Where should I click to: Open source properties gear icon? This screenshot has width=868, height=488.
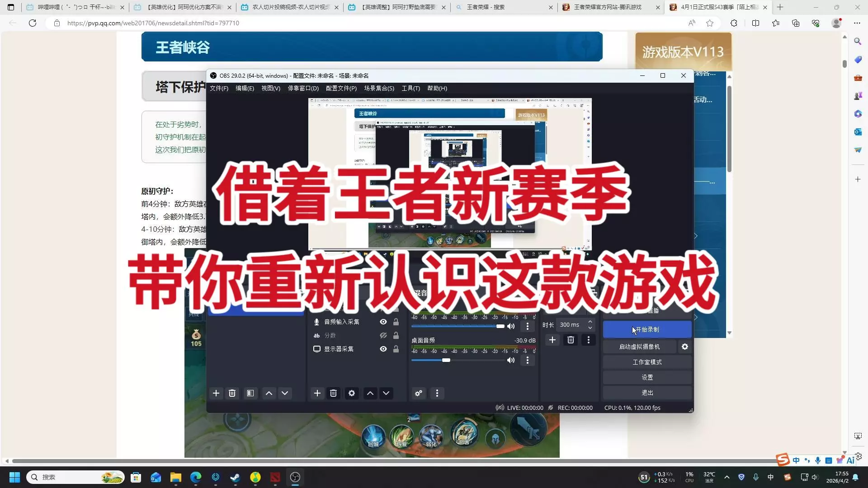tap(352, 393)
